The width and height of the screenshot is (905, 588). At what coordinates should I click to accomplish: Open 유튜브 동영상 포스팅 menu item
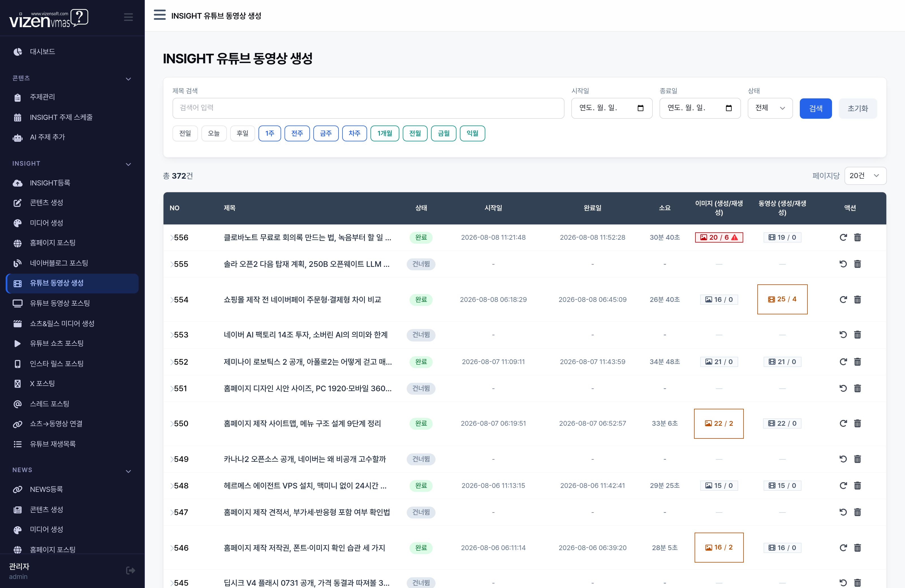[72, 303]
